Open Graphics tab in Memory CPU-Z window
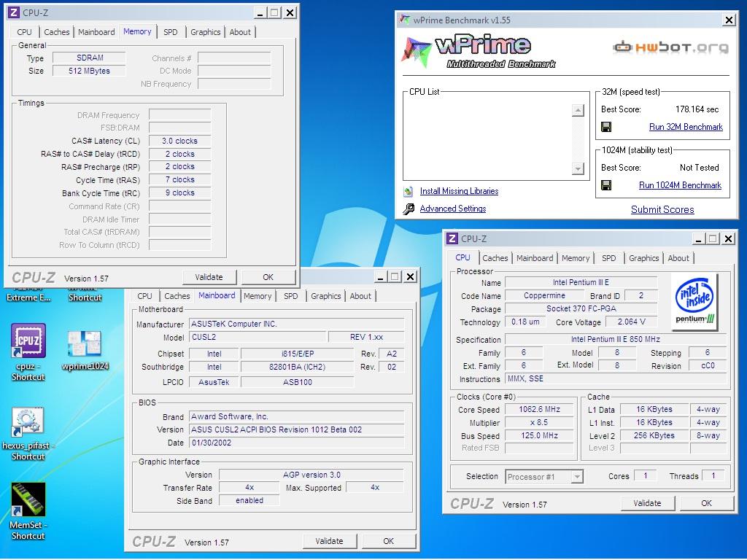 [205, 32]
